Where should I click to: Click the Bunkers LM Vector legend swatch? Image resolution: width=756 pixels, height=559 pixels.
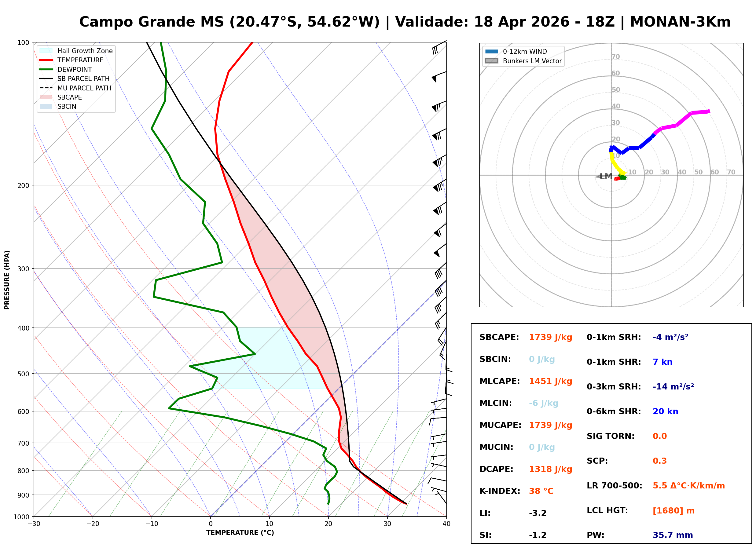491,61
